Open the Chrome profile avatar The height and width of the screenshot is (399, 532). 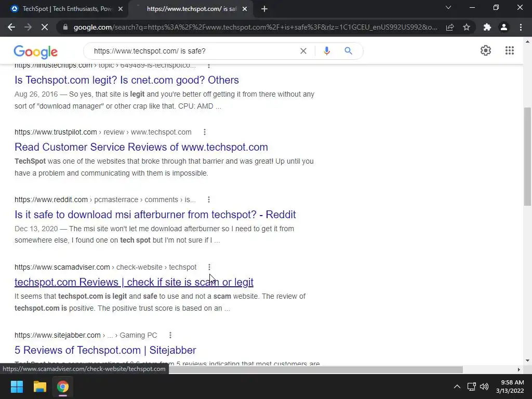(504, 27)
